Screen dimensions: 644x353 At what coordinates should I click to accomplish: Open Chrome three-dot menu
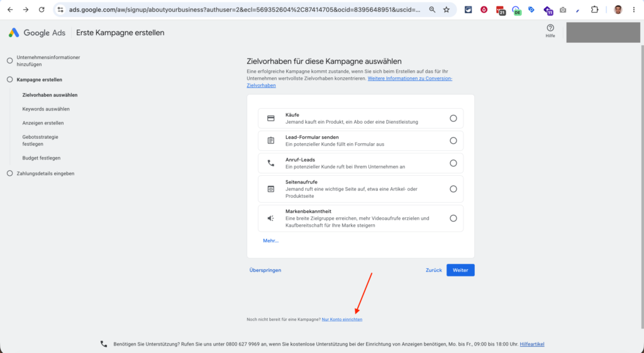(x=634, y=9)
